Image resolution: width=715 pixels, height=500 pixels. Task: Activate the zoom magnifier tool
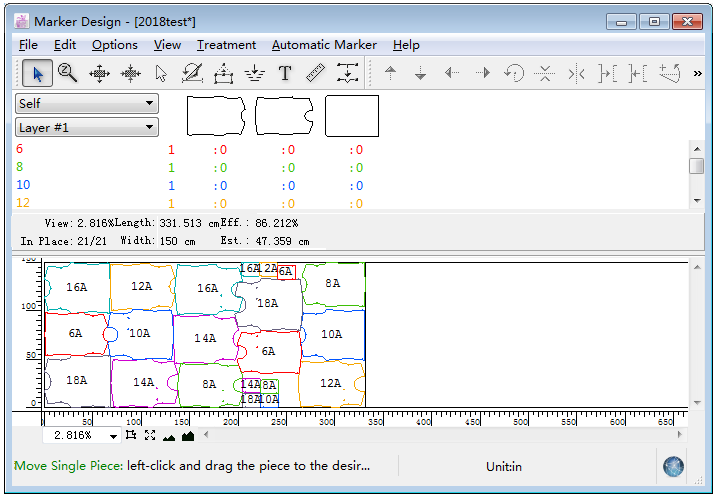[68, 73]
